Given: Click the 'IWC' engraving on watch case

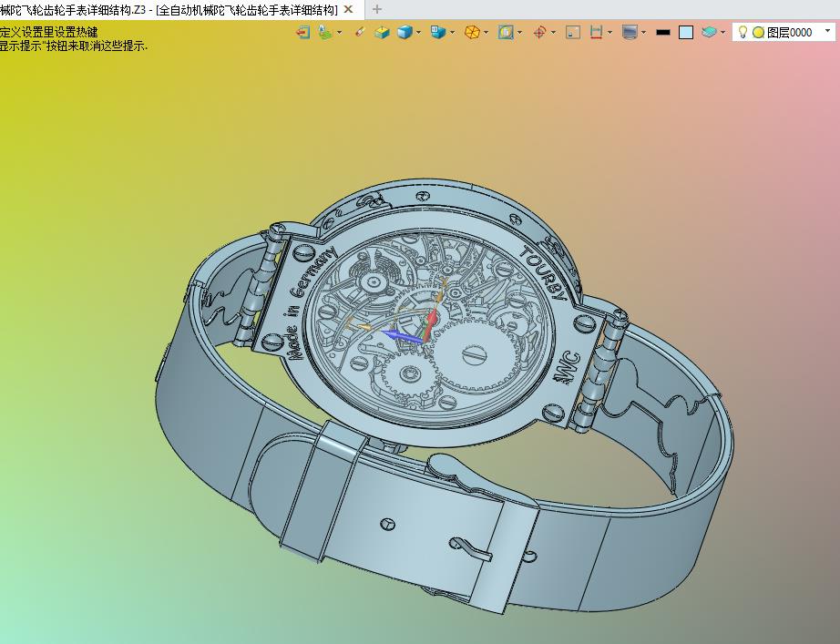Looking at the screenshot, I should [x=569, y=367].
